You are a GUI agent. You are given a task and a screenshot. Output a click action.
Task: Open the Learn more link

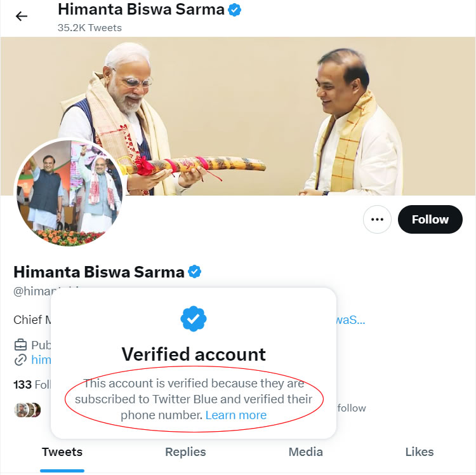tap(236, 415)
